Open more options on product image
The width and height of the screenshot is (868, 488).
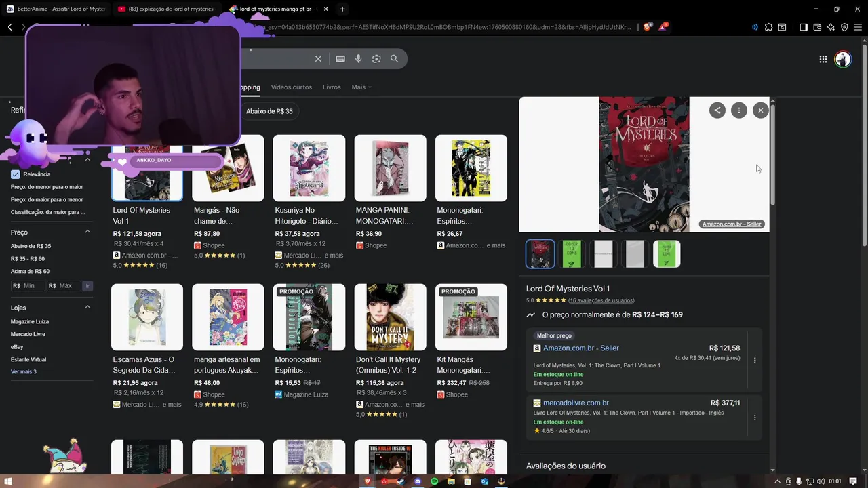pos(739,110)
